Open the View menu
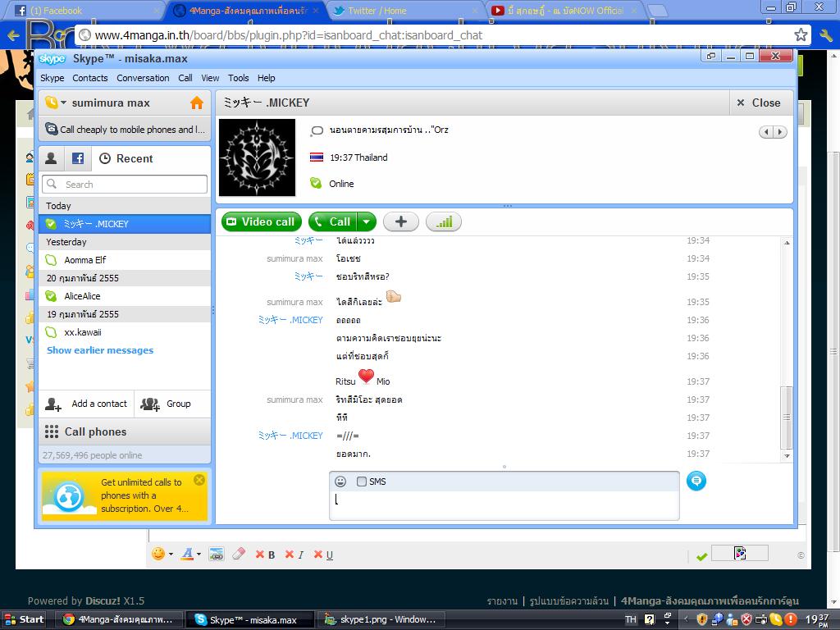840x630 pixels. click(210, 78)
